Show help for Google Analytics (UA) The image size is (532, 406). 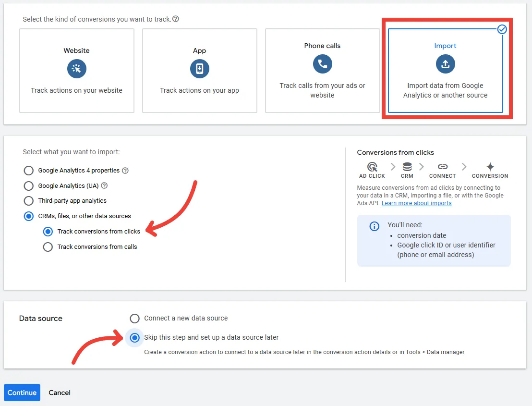pos(104,185)
